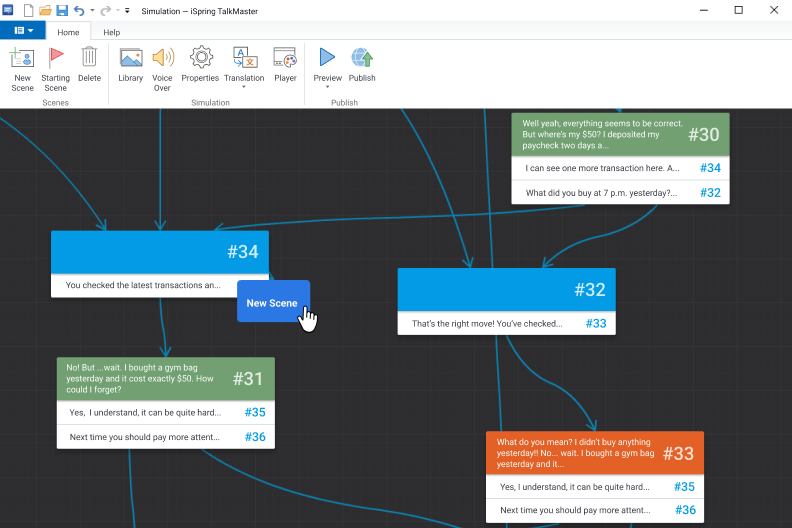Create a new document from quick access toolbar
The image size is (792, 528).
click(29, 10)
